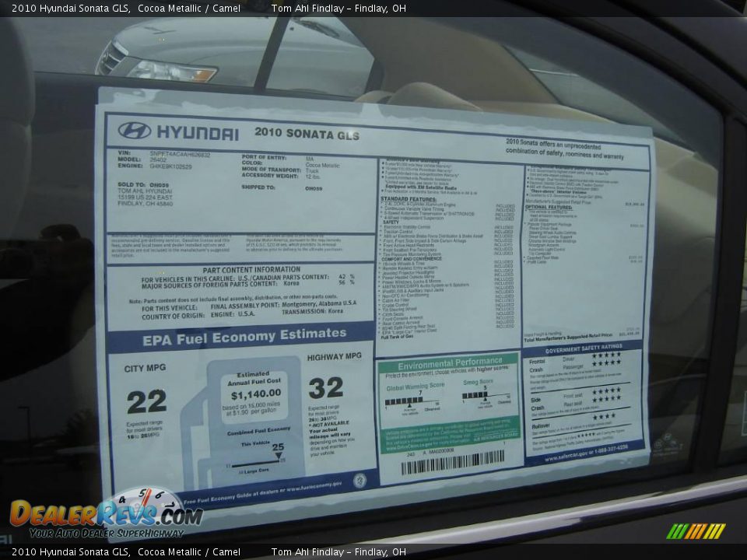747x560 pixels.
Task: Click the Smog Score scale bar
Action: tap(486, 395)
